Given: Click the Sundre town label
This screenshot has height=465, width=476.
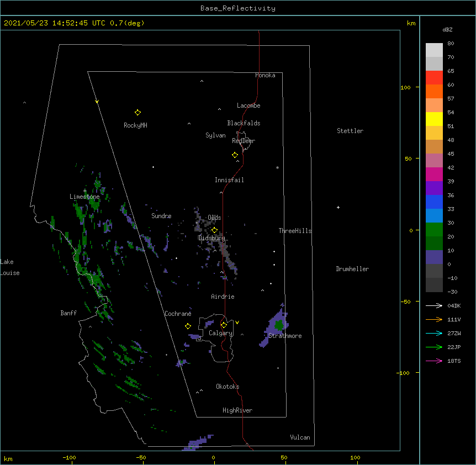Looking at the screenshot, I should (161, 216).
